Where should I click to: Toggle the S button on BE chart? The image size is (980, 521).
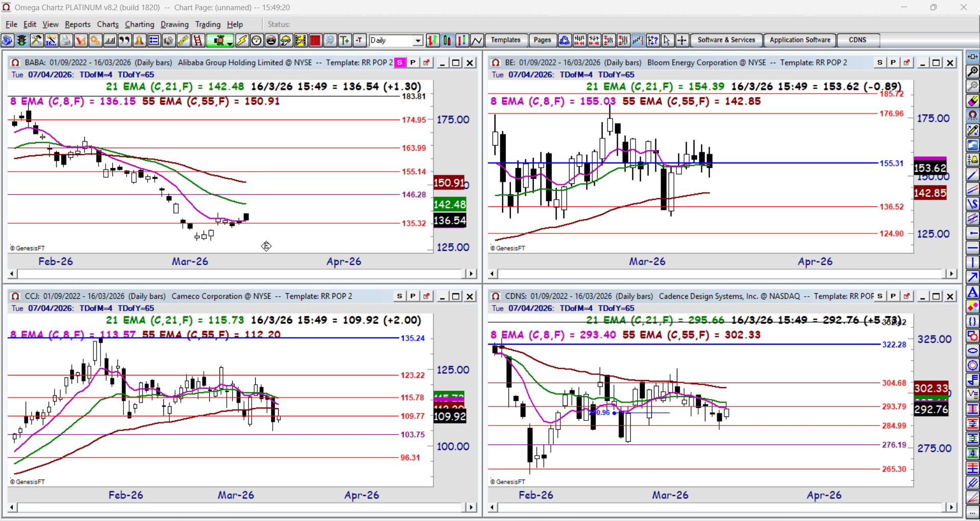(879, 62)
